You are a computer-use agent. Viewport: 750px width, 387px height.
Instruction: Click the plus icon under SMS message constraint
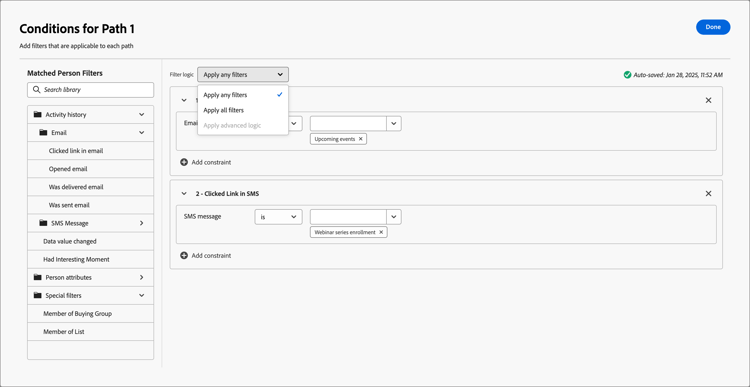pyautogui.click(x=184, y=255)
